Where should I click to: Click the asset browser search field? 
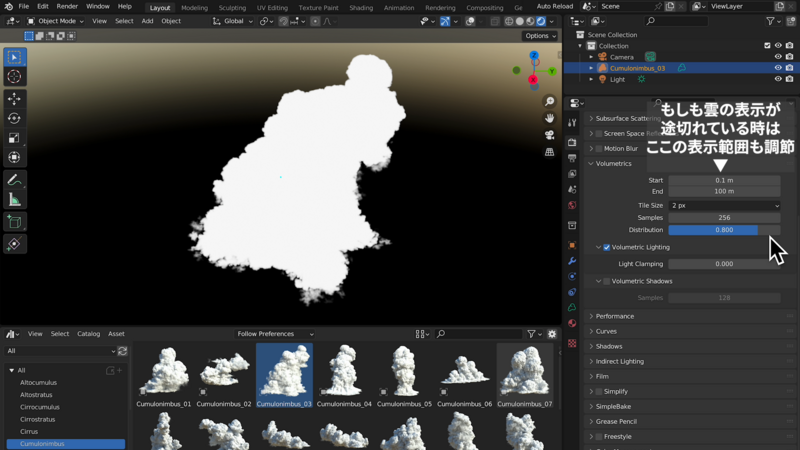(x=479, y=334)
